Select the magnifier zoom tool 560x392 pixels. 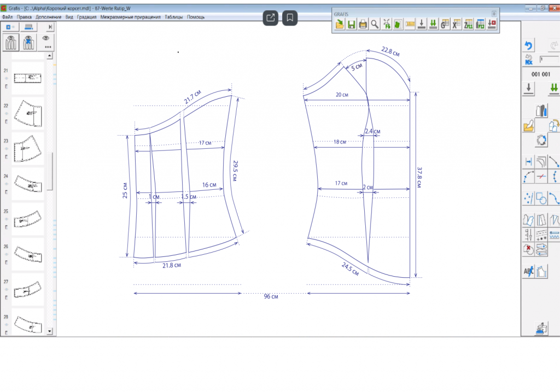click(375, 24)
